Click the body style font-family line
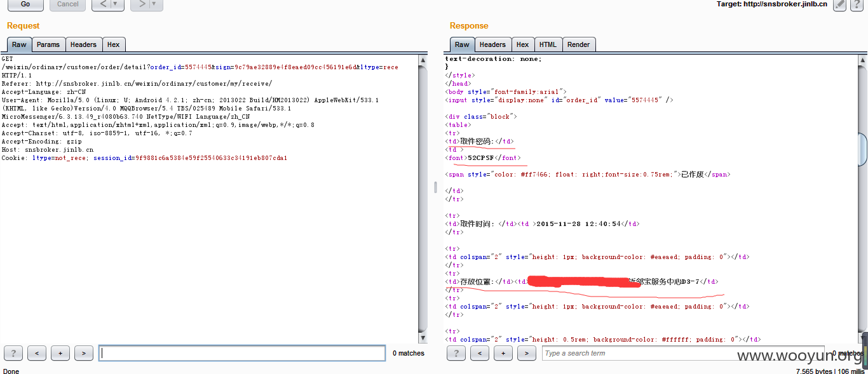The width and height of the screenshot is (868, 374). click(506, 91)
